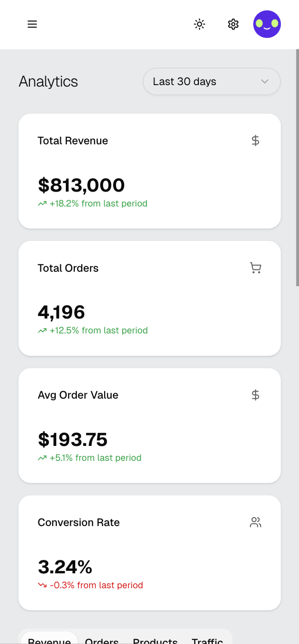299x644 pixels.
Task: Expand the date range chevron
Action: click(x=265, y=81)
